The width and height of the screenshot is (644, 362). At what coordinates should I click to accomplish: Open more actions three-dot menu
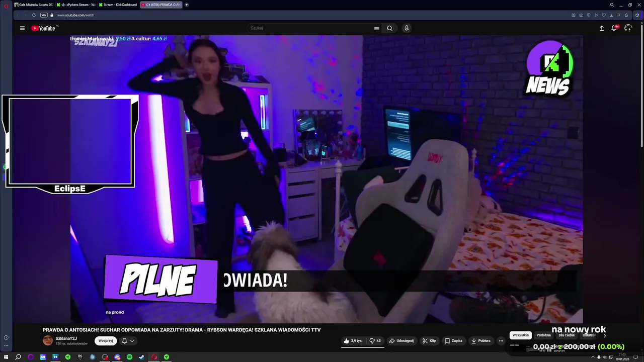click(x=501, y=340)
